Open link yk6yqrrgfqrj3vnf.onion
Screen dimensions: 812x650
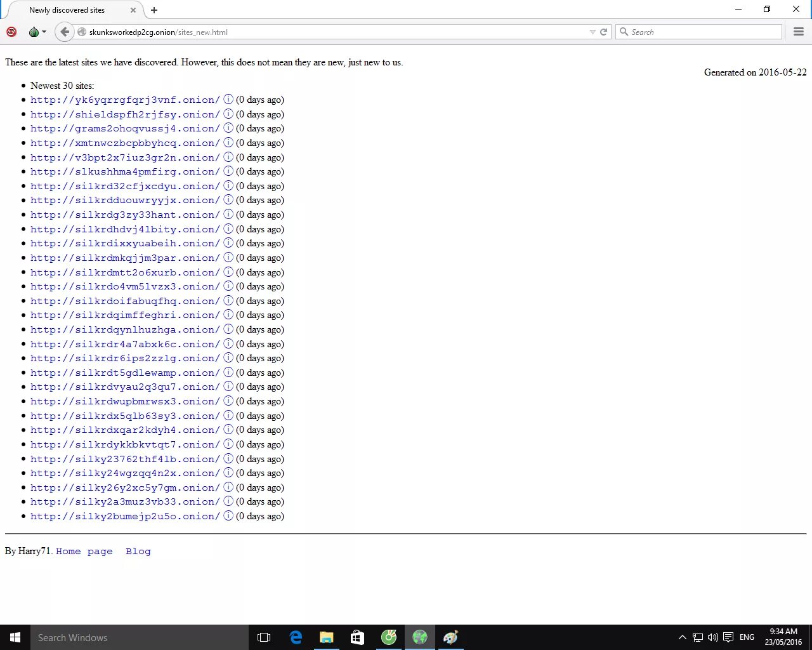pos(125,100)
